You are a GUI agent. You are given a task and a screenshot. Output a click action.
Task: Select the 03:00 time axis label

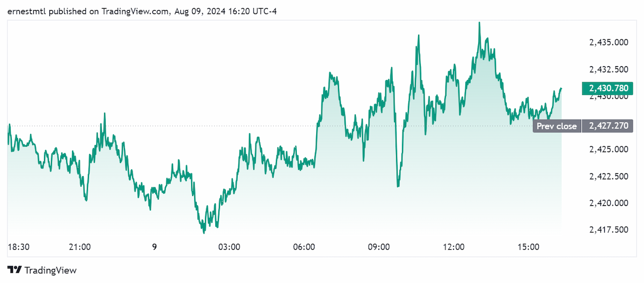click(229, 247)
